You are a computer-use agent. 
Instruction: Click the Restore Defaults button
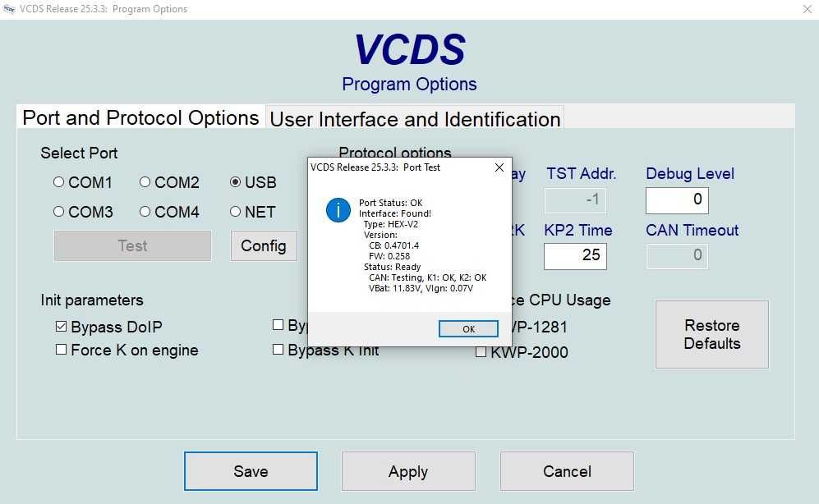click(x=712, y=334)
